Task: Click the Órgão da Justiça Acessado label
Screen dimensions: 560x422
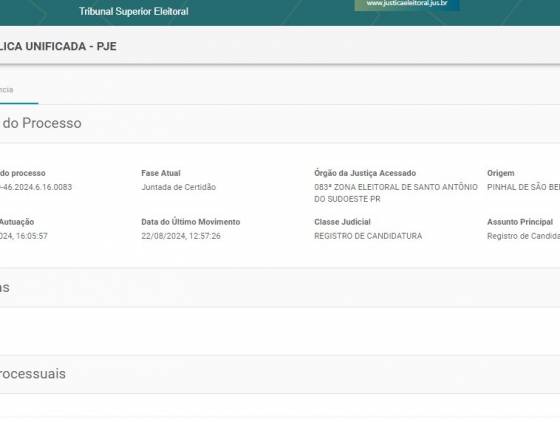Action: (365, 173)
